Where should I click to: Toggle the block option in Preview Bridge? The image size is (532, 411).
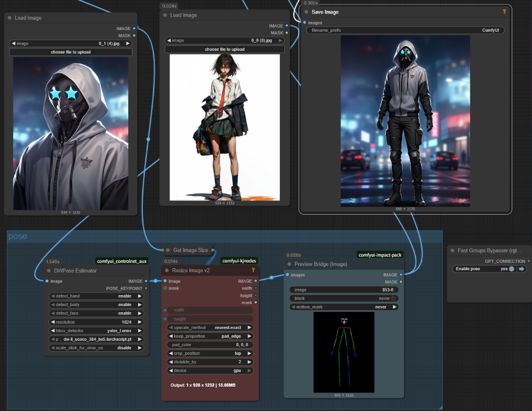[x=394, y=298]
